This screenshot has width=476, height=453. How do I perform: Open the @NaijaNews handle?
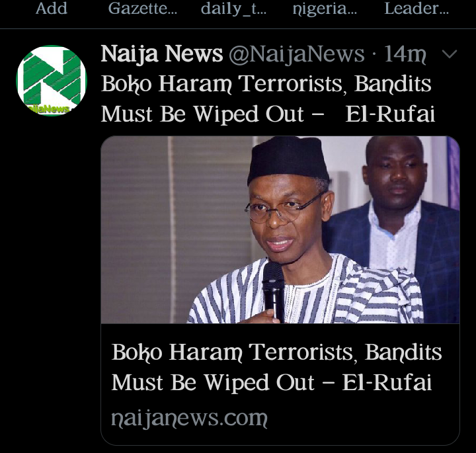pos(297,54)
